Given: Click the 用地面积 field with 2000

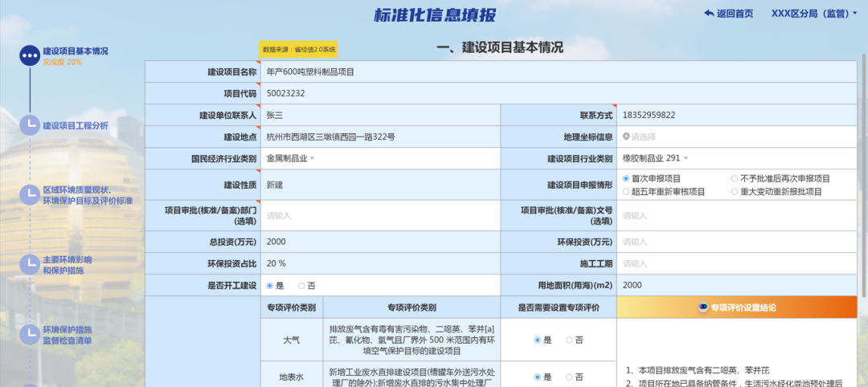Looking at the screenshot, I should [x=737, y=285].
